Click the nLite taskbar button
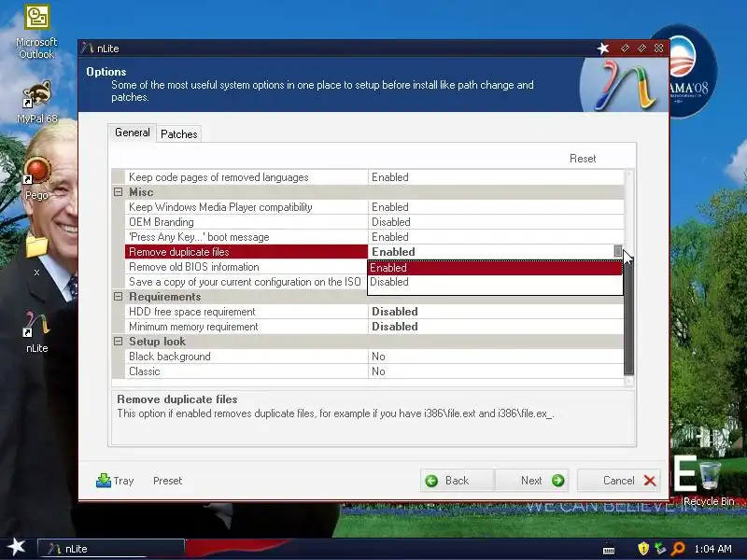This screenshot has height=560, width=747. 111,549
